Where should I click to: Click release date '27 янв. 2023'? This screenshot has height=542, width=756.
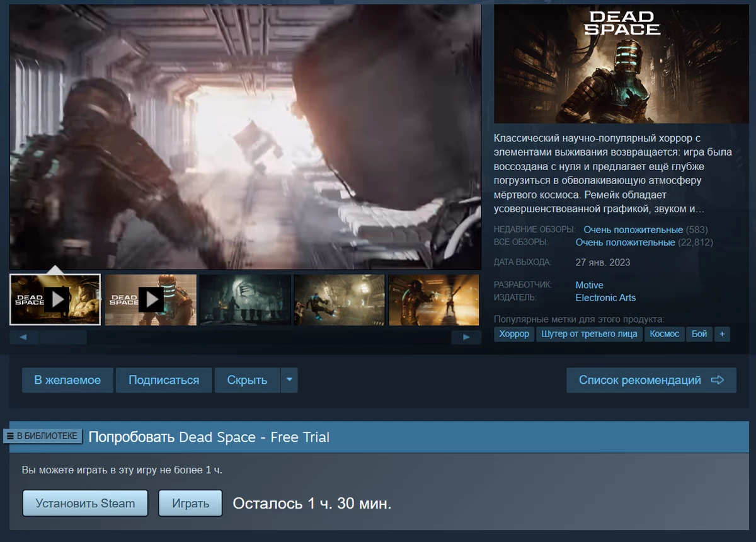[x=603, y=262]
